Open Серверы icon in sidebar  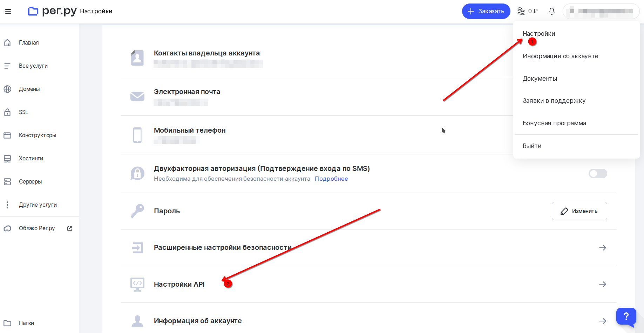pos(7,182)
